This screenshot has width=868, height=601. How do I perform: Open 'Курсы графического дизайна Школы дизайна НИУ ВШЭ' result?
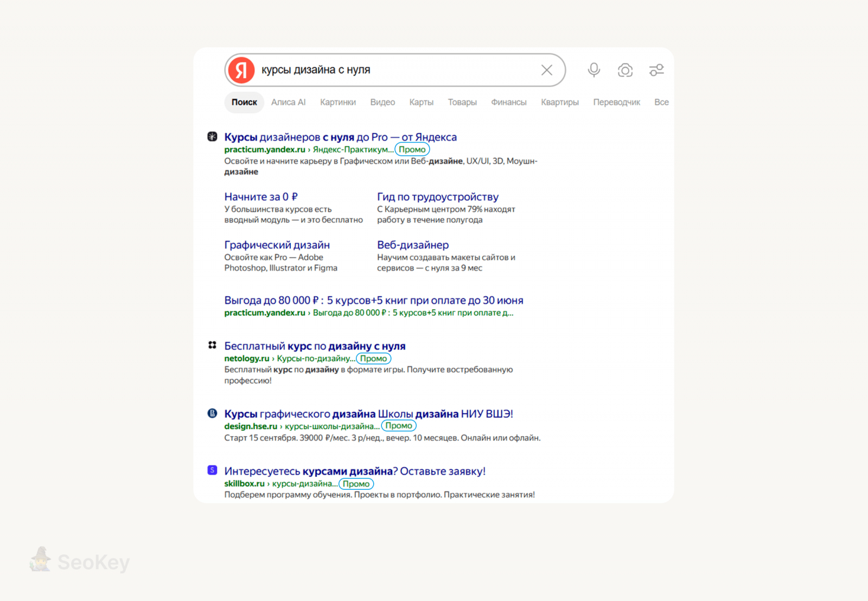[369, 414]
